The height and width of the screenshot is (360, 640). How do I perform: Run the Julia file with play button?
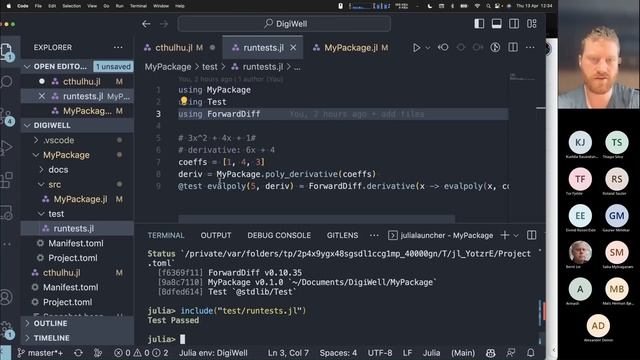click(416, 48)
